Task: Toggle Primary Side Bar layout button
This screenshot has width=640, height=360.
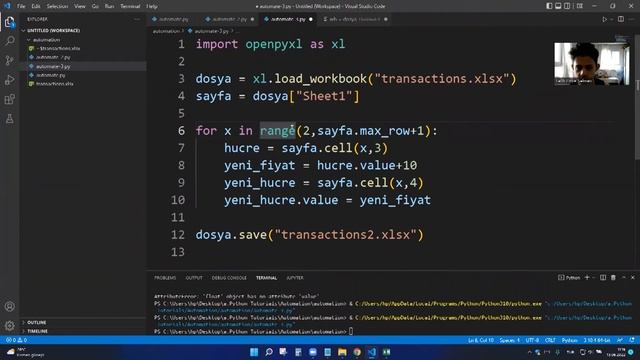Action: pos(549,6)
